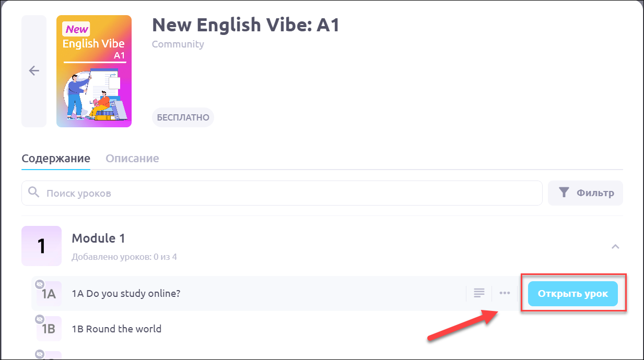Viewport: 644px width, 360px height.
Task: Click the 1B lesson number tile
Action: point(49,329)
